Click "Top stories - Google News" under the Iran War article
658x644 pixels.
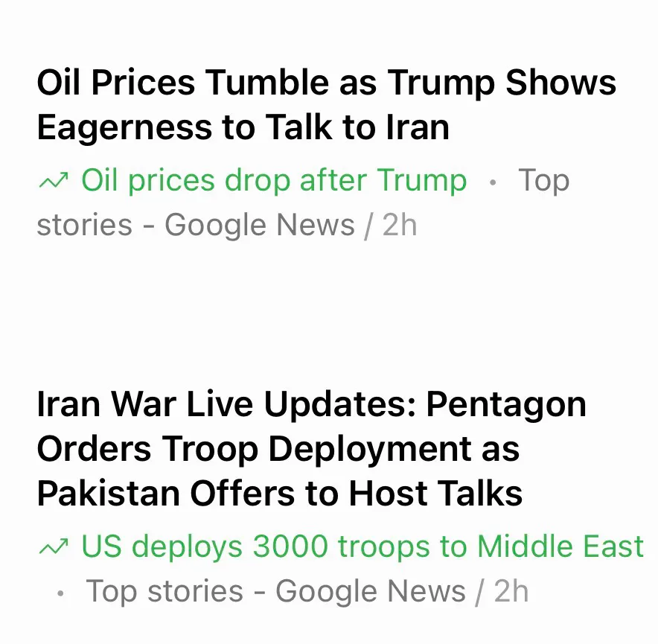[x=275, y=592]
